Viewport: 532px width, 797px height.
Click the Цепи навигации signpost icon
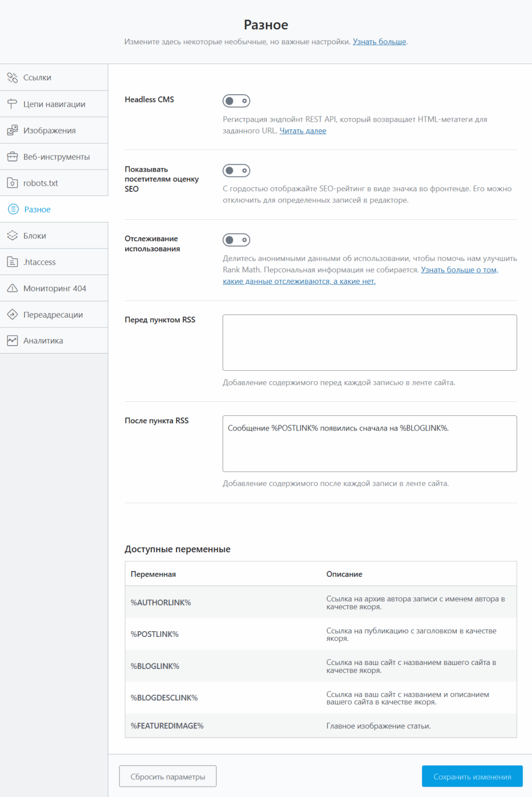12,104
